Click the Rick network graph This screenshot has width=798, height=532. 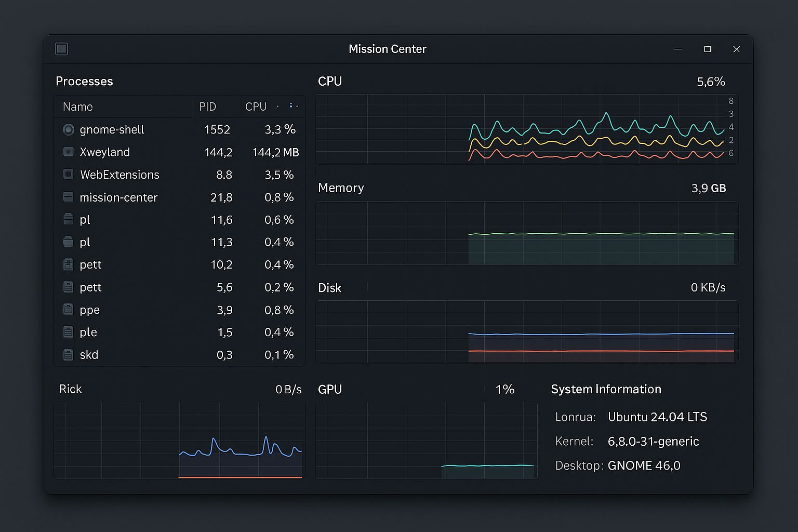point(179,440)
